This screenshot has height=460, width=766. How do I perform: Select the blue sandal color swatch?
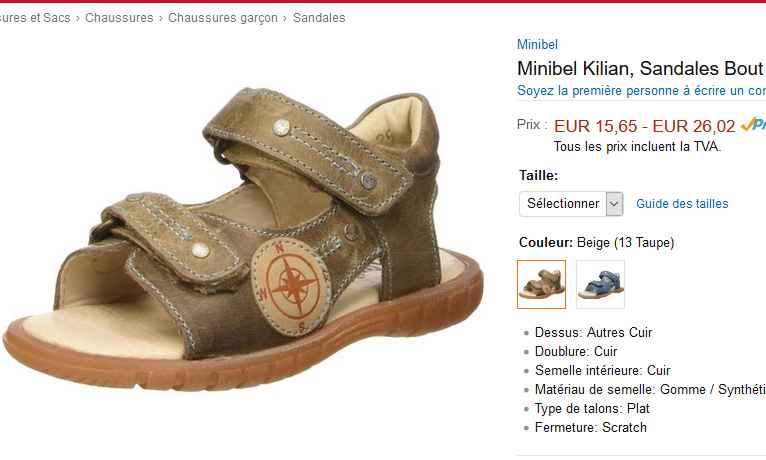(x=600, y=284)
